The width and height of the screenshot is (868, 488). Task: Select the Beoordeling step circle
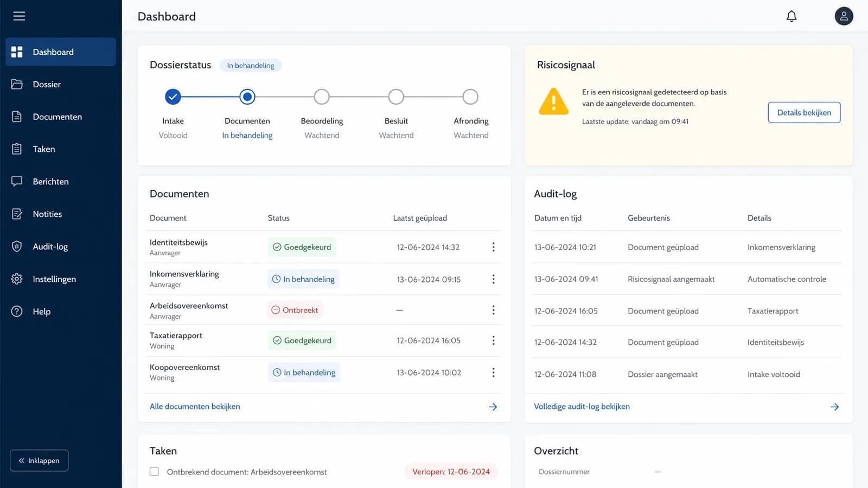322,97
